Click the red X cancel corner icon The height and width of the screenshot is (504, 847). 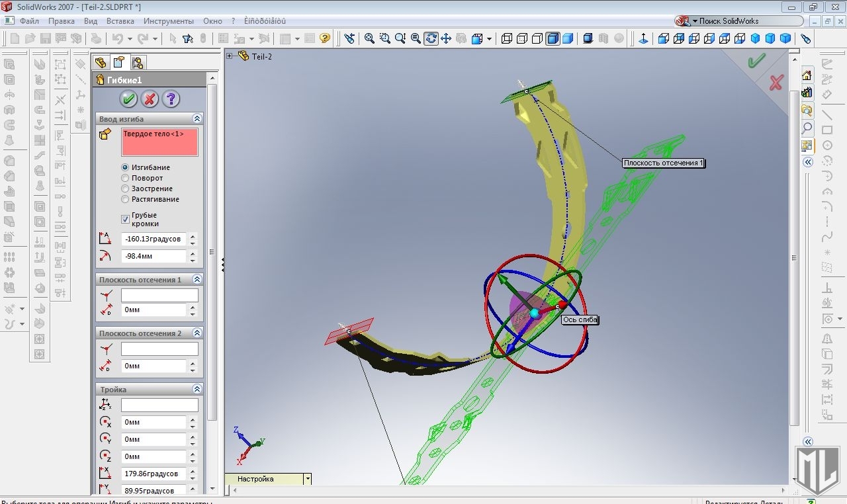coord(776,83)
